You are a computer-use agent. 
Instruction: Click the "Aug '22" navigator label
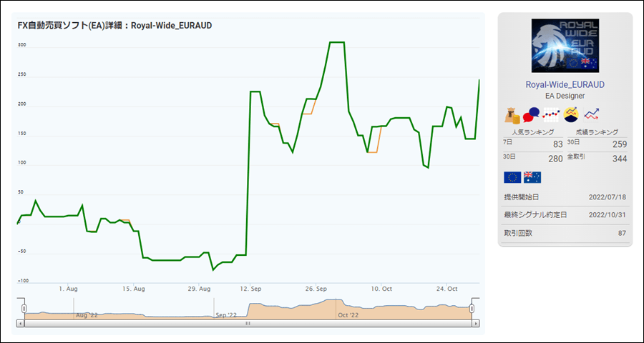pos(87,316)
